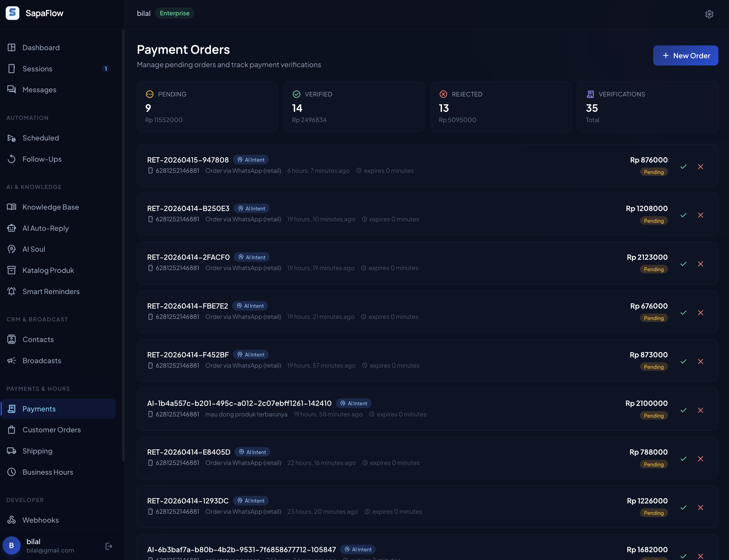This screenshot has width=729, height=560.
Task: Open settings gear icon in header
Action: 709,14
